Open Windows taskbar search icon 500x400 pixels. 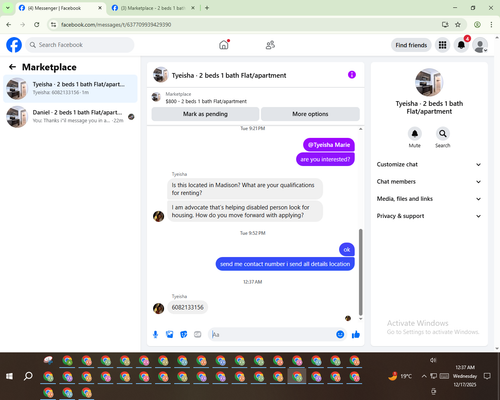coord(28,376)
